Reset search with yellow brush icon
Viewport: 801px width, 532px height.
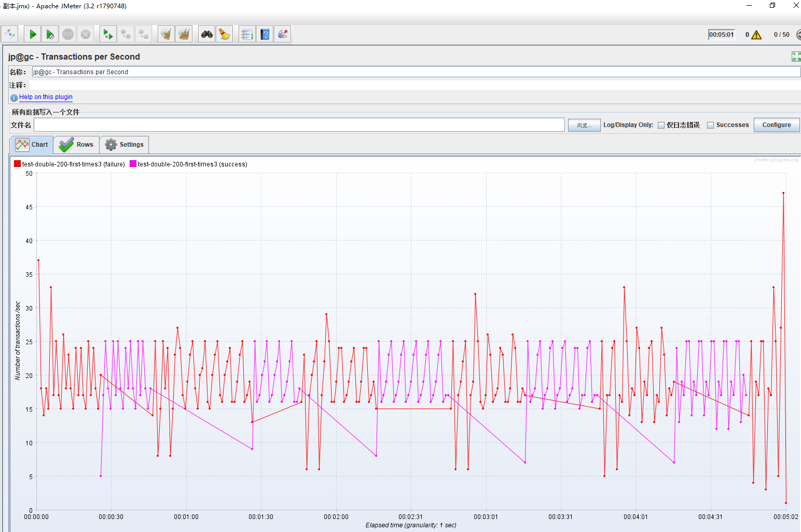(224, 34)
